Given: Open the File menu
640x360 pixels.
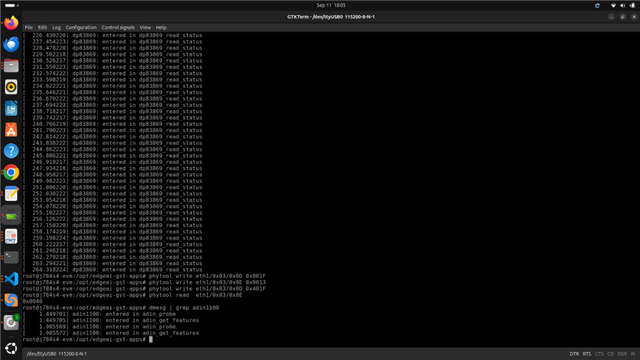Looking at the screenshot, I should (29, 27).
